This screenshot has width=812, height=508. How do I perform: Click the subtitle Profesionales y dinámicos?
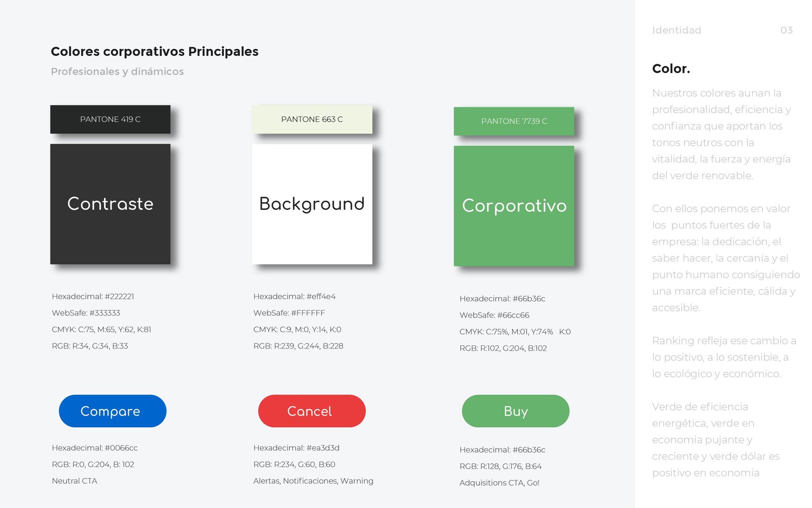point(117,72)
